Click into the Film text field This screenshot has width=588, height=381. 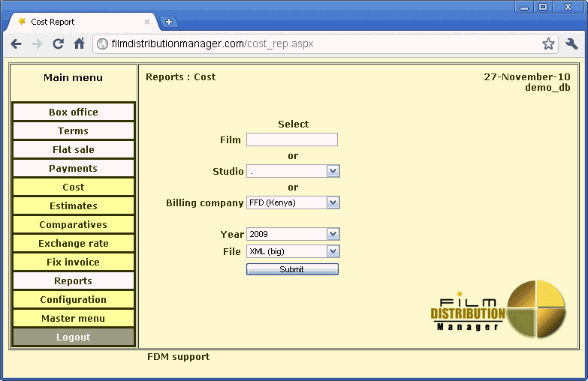tap(291, 139)
